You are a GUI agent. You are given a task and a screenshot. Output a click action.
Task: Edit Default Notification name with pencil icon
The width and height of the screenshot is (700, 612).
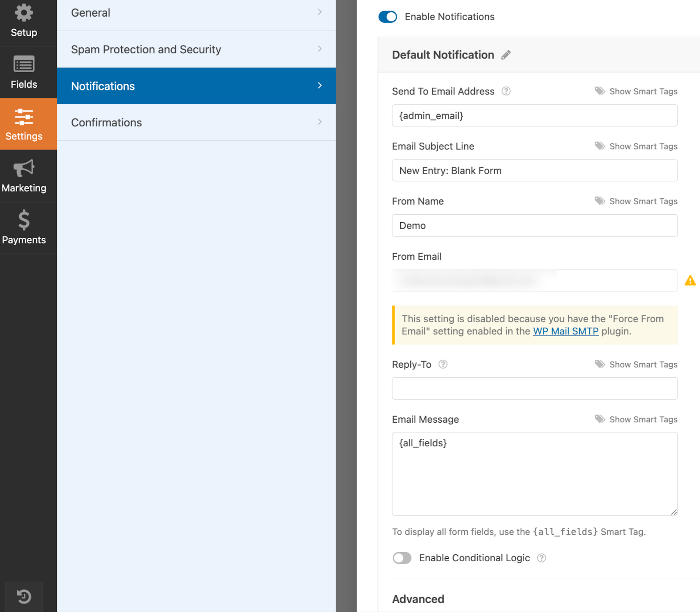pyautogui.click(x=506, y=55)
